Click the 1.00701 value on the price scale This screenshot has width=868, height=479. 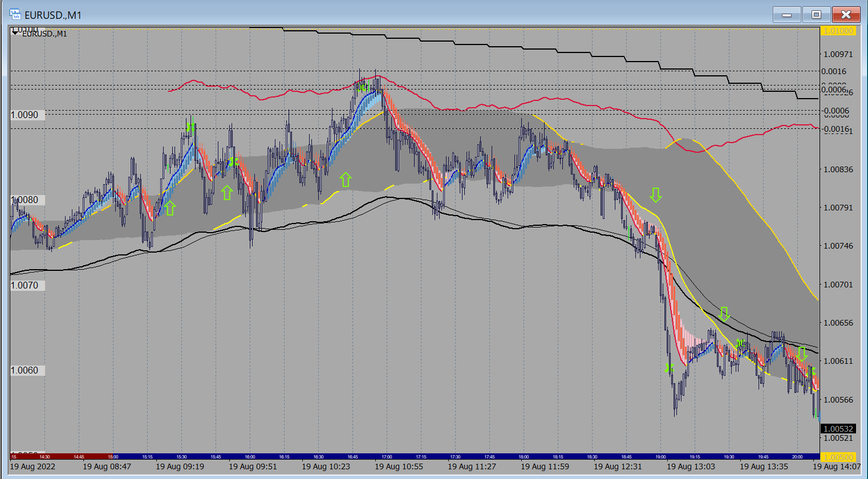click(x=838, y=285)
